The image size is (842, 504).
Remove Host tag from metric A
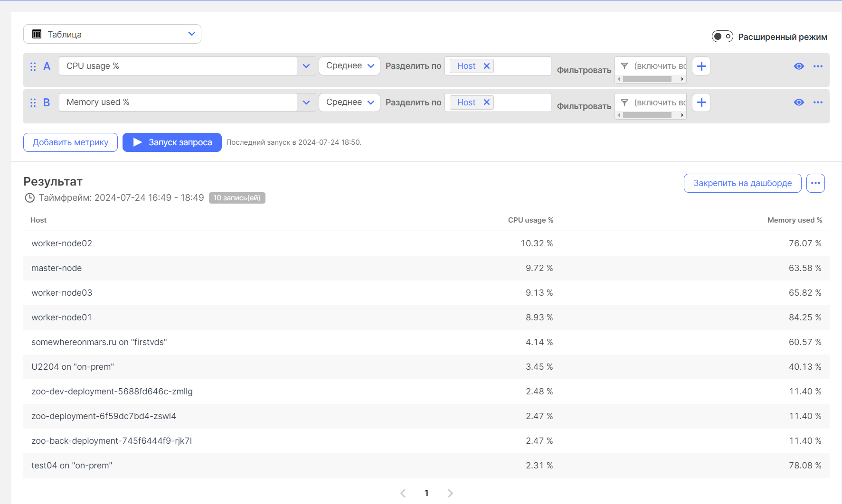[486, 66]
